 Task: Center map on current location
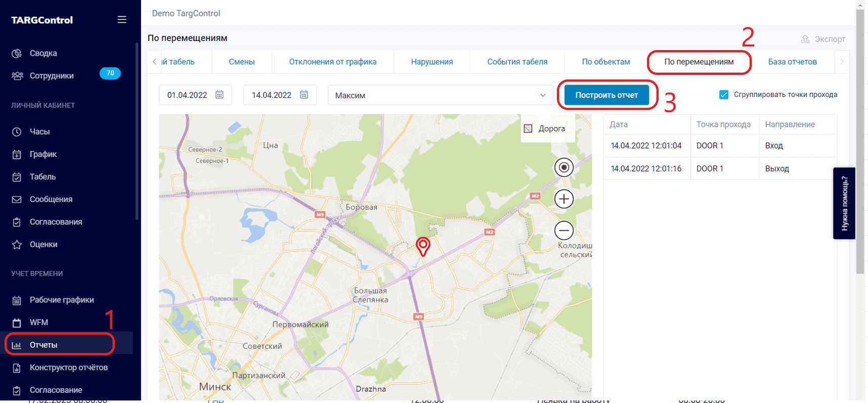tap(563, 168)
